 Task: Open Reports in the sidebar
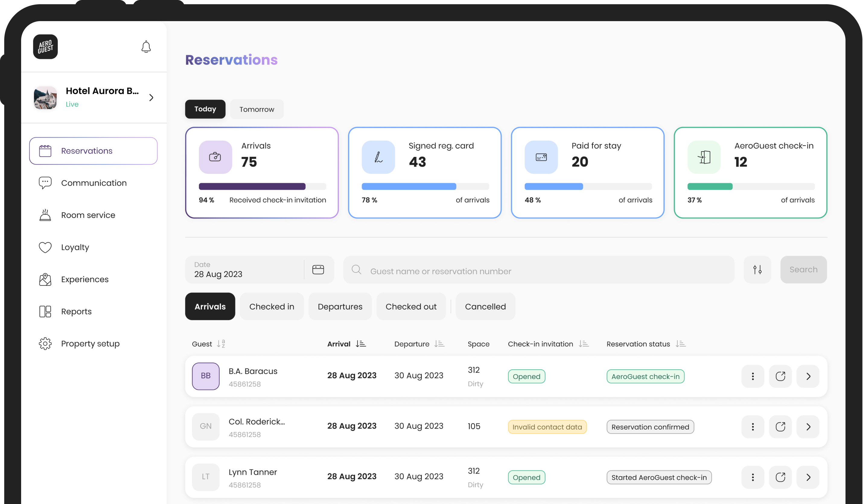tap(93, 311)
